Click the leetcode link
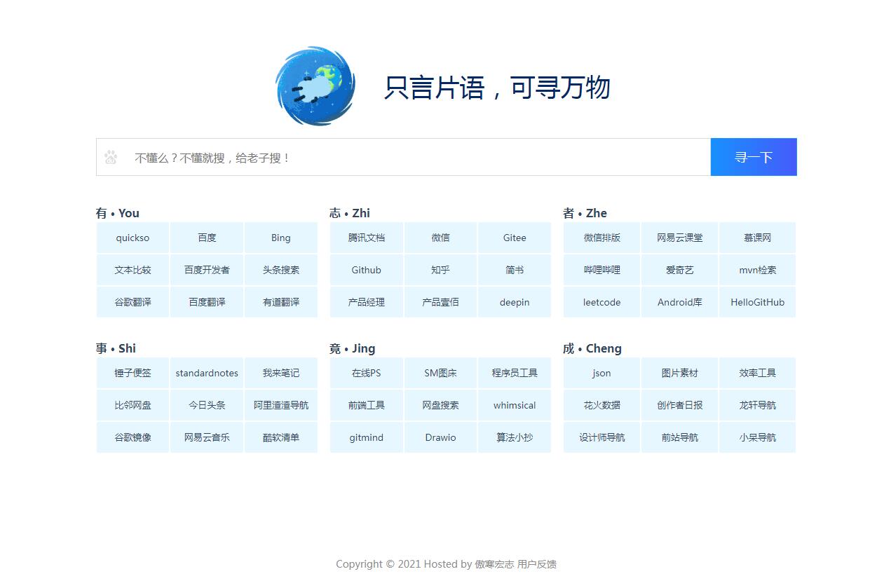 pyautogui.click(x=601, y=302)
